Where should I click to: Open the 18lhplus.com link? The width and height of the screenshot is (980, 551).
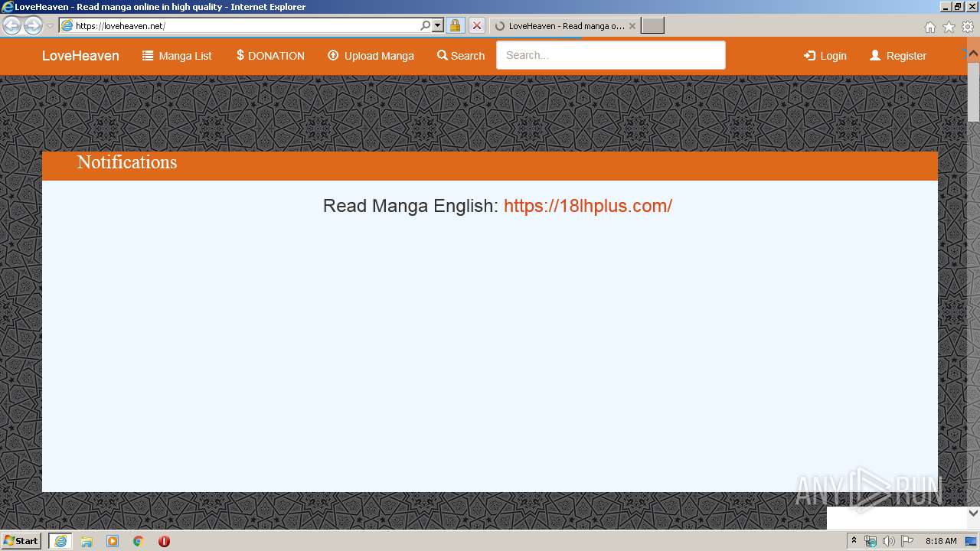pyautogui.click(x=588, y=206)
